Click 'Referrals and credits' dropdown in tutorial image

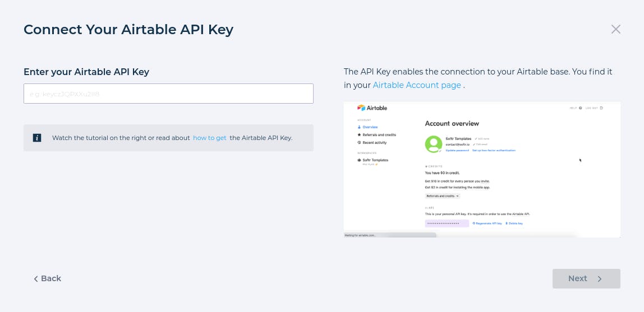[443, 196]
